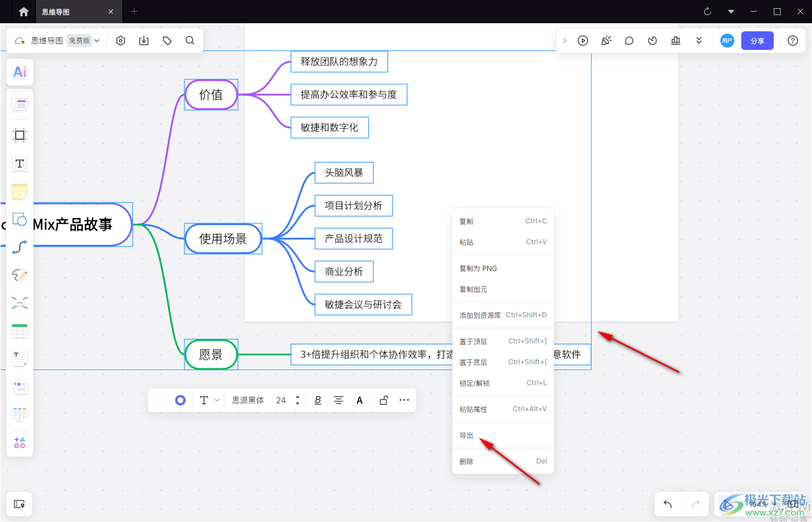
Task: Choose 删除 in context menu
Action: click(x=503, y=461)
